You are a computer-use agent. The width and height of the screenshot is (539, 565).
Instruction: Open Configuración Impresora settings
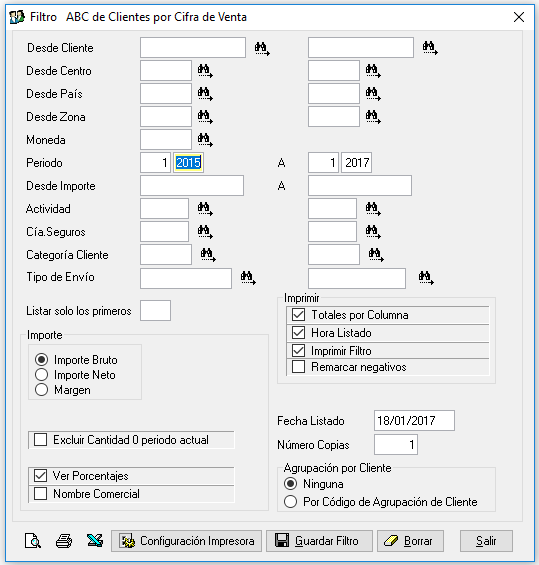tap(186, 541)
